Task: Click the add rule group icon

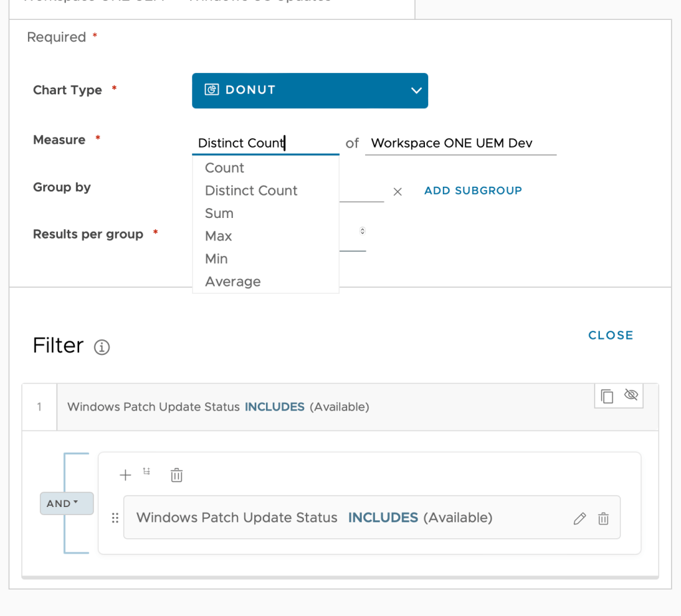Action: (146, 472)
